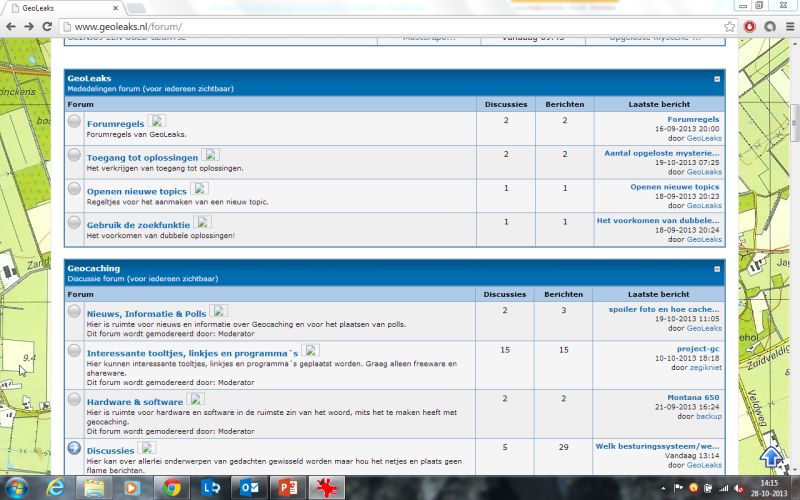800x500 pixels.
Task: Click the browser forward arrow
Action: coord(29,27)
